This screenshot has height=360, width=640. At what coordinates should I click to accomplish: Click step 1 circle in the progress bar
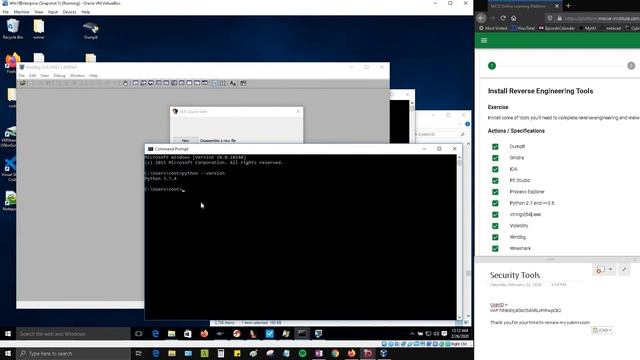click(x=492, y=66)
